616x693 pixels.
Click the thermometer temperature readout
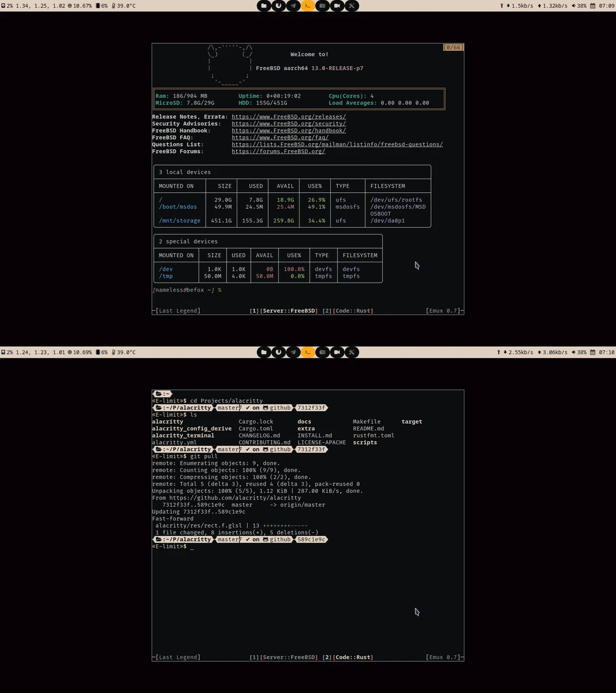coord(124,6)
